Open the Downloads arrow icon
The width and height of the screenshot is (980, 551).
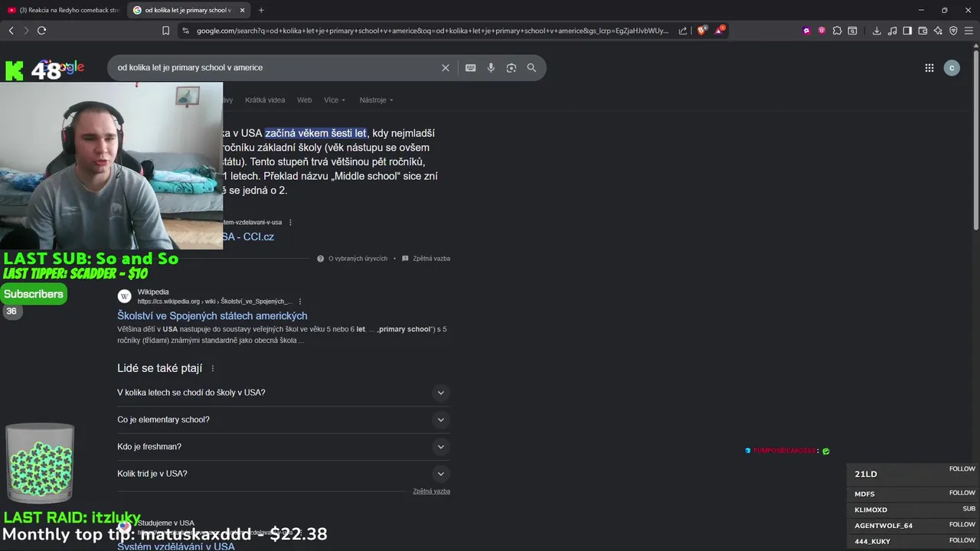(877, 31)
